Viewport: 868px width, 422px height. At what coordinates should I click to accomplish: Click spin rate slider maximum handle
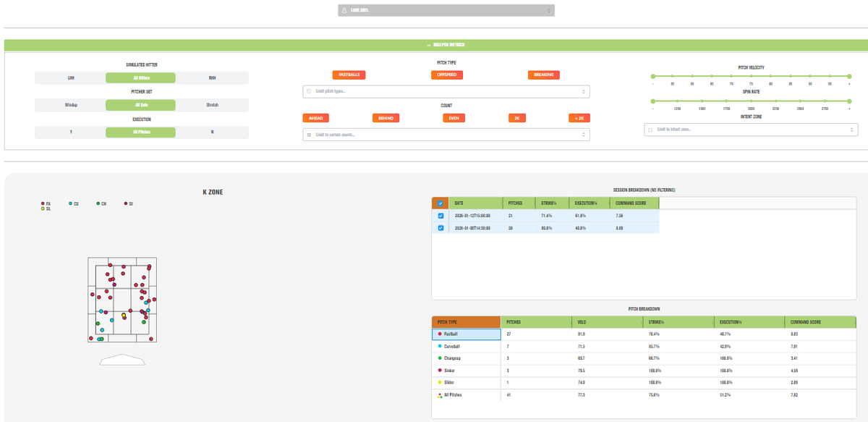pos(849,100)
